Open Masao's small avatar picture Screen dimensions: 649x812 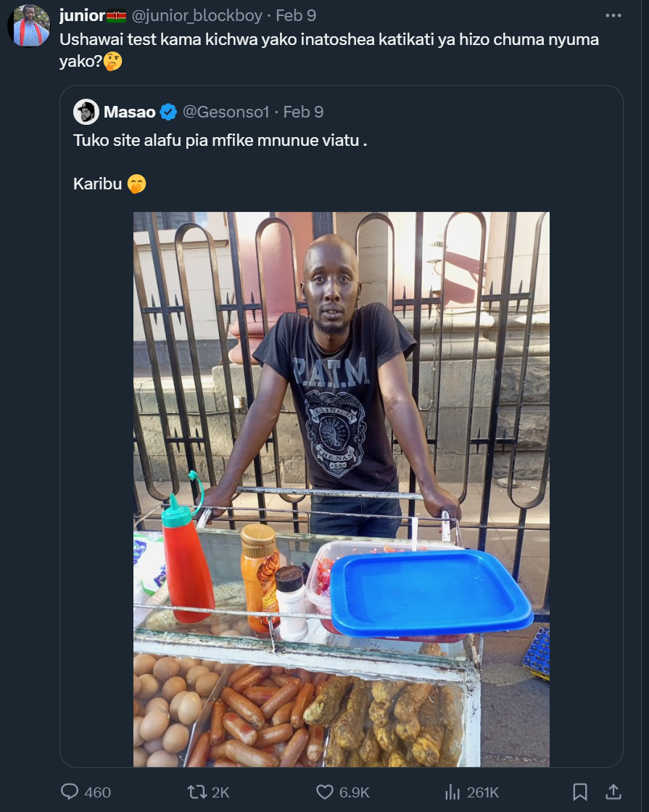(x=86, y=112)
